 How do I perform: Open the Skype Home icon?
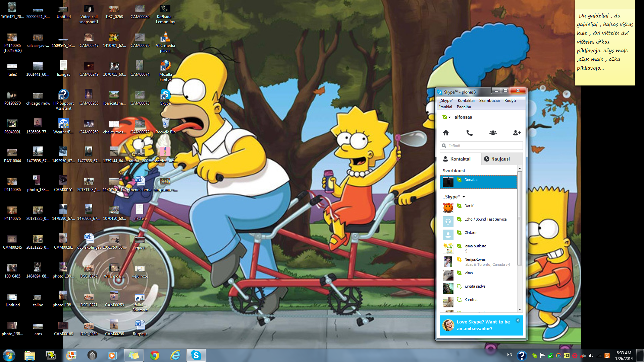pos(446,133)
